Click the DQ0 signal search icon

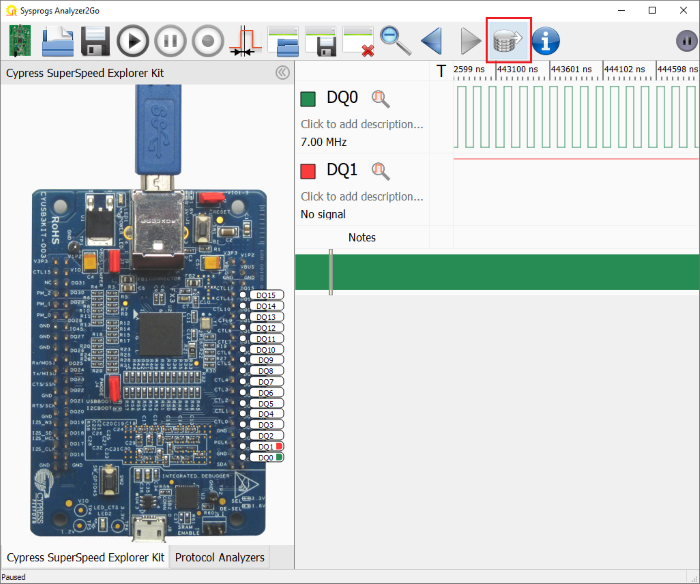(x=380, y=98)
